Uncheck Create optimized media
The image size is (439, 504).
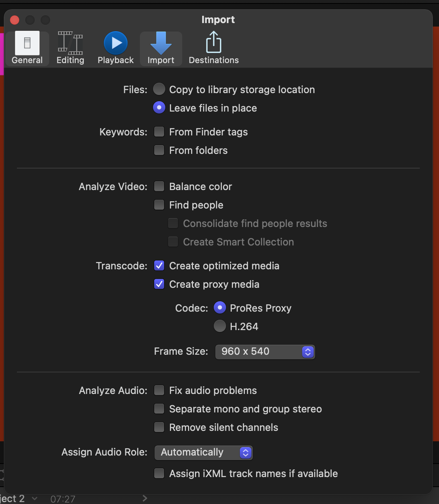click(x=159, y=266)
